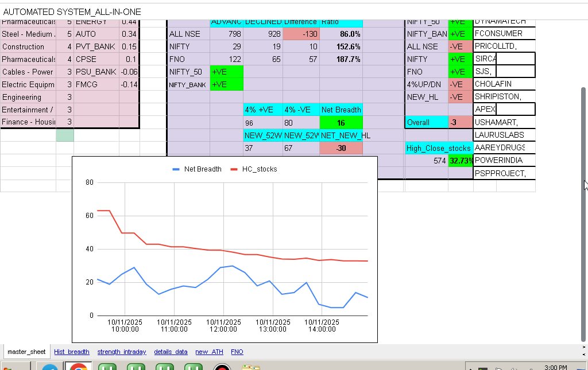Click the Chrome icon in the taskbar

(78, 367)
